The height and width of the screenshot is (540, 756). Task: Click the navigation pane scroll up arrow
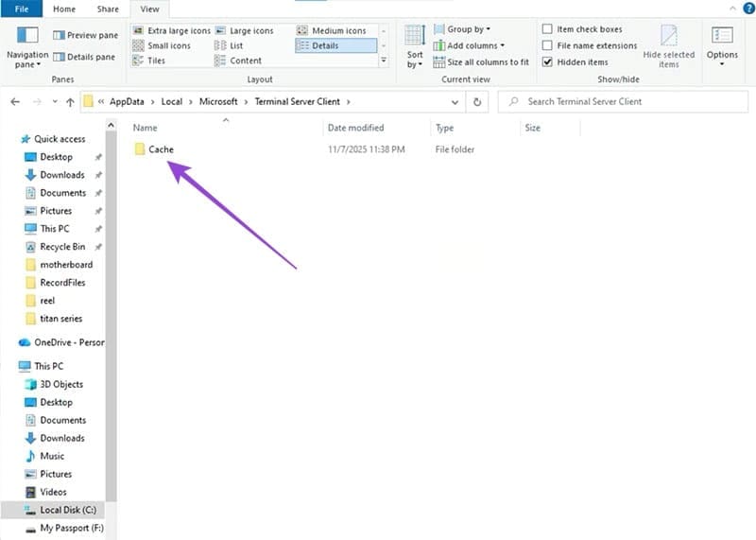111,125
